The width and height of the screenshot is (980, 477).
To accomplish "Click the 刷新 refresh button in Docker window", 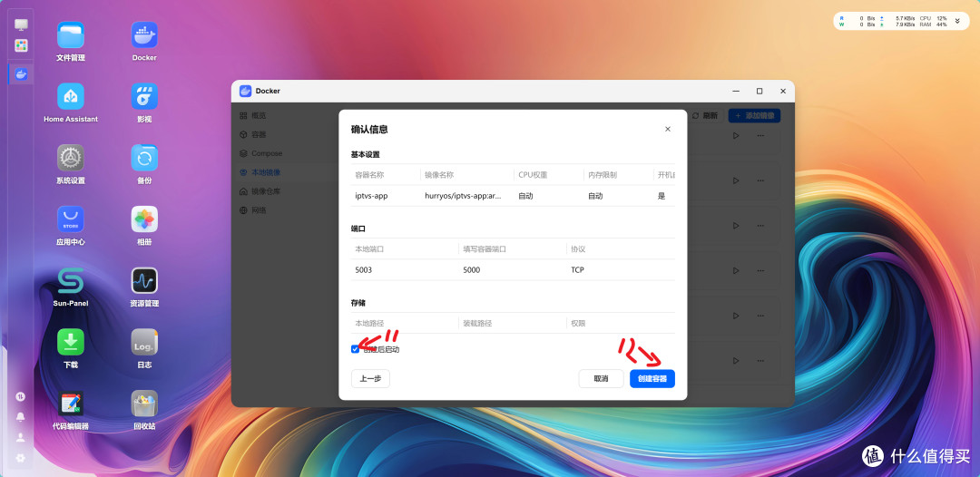I will (x=705, y=115).
